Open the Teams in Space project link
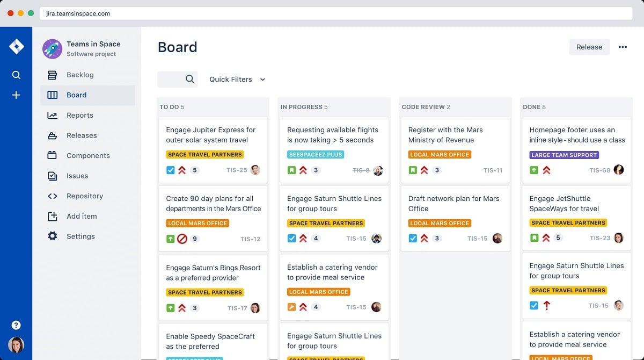Image resolution: width=644 pixels, height=360 pixels. click(94, 44)
